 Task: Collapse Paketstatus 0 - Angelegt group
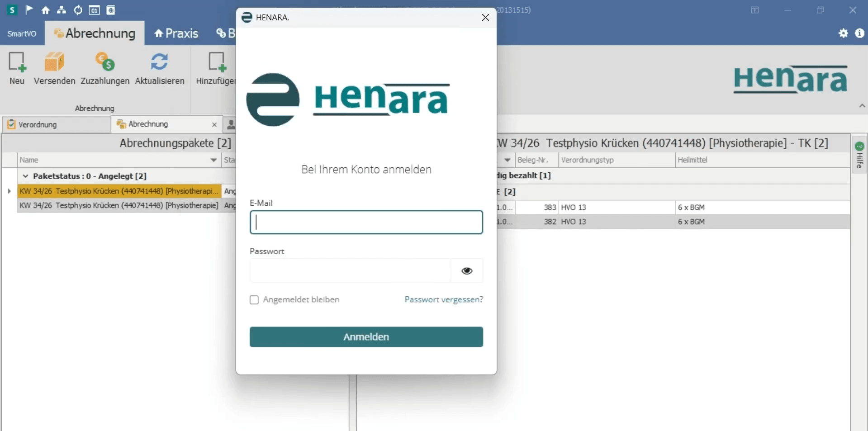point(25,176)
